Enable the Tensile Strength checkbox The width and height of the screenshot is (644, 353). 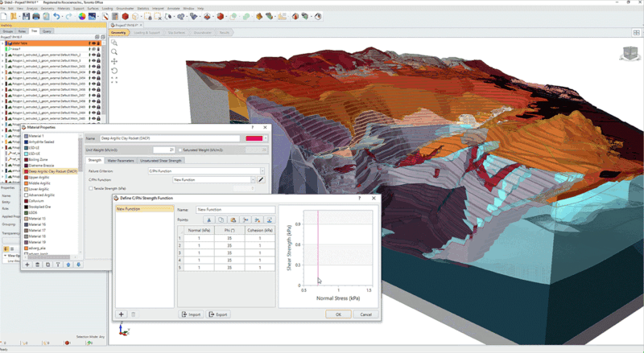pyautogui.click(x=91, y=188)
